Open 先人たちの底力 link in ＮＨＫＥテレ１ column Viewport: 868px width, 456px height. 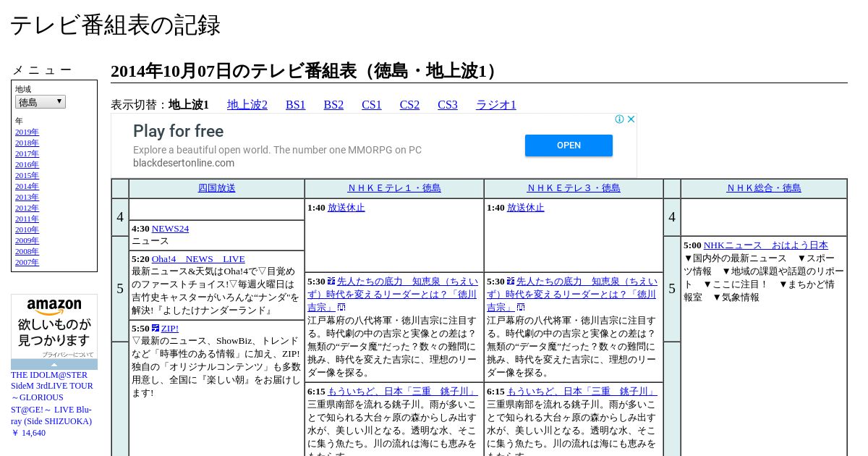tap(393, 295)
